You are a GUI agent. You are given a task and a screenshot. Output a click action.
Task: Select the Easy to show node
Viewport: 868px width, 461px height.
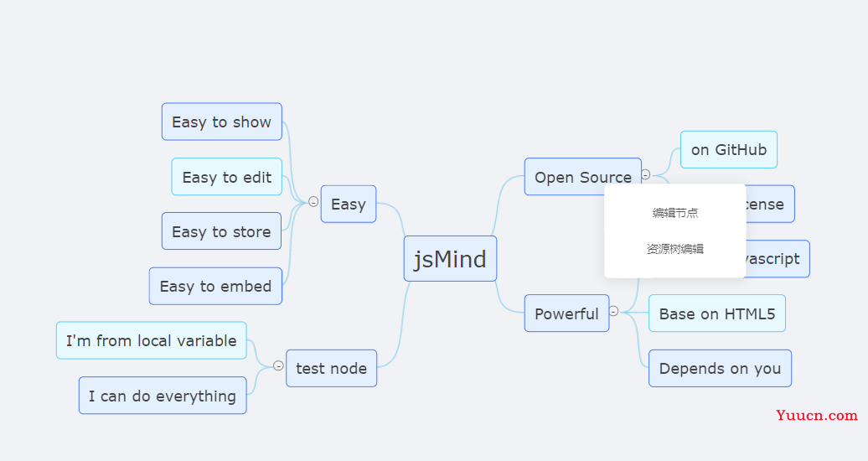[x=222, y=122]
